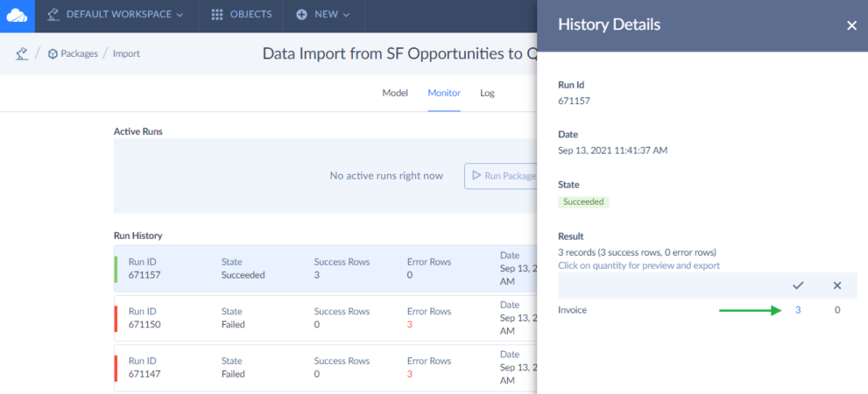Click Import in the breadcrumb
This screenshot has width=868, height=394.
(x=126, y=54)
